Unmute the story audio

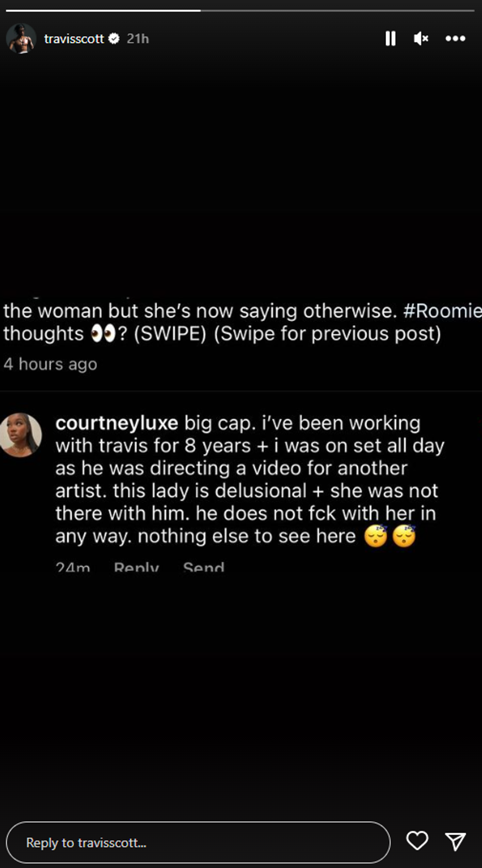[x=421, y=38]
